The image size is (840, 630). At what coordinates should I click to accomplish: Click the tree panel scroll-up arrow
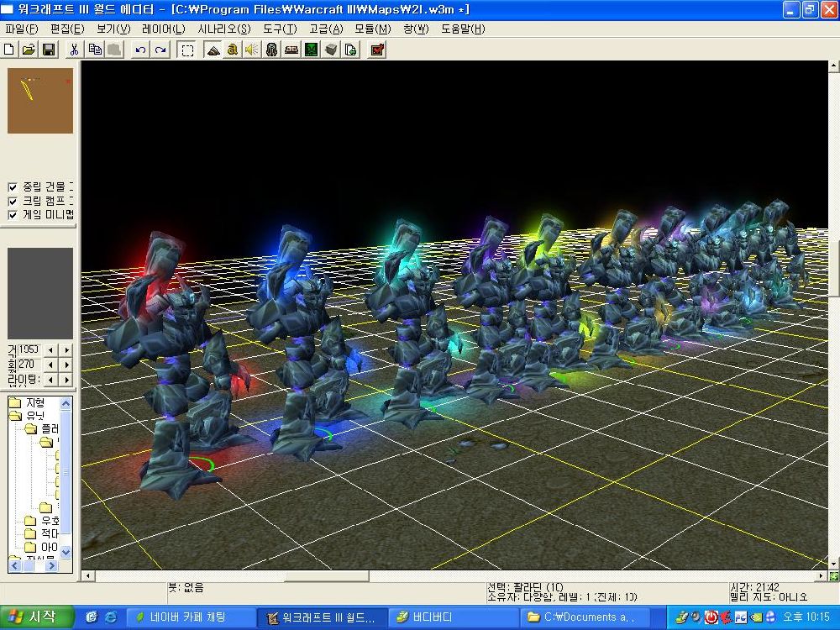point(66,403)
